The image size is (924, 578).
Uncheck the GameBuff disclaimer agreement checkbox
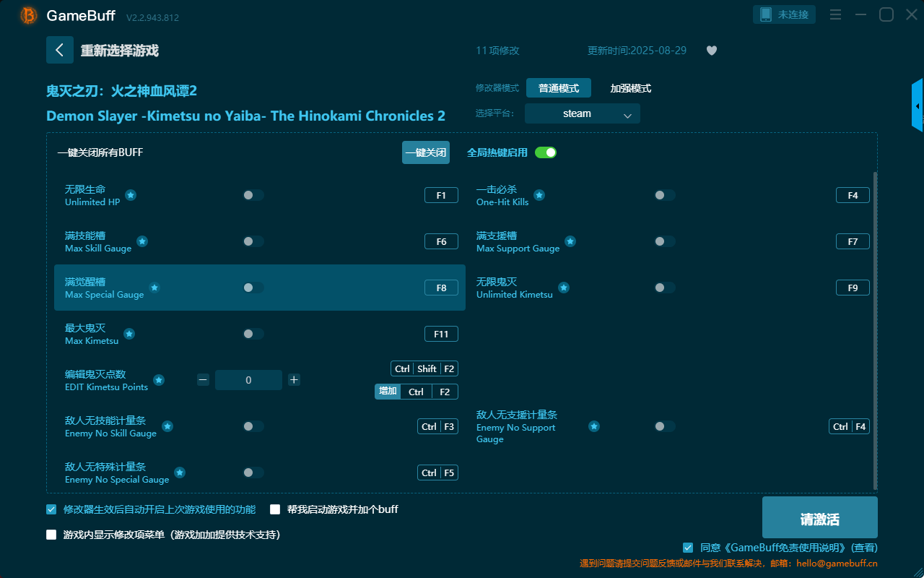pyautogui.click(x=688, y=548)
